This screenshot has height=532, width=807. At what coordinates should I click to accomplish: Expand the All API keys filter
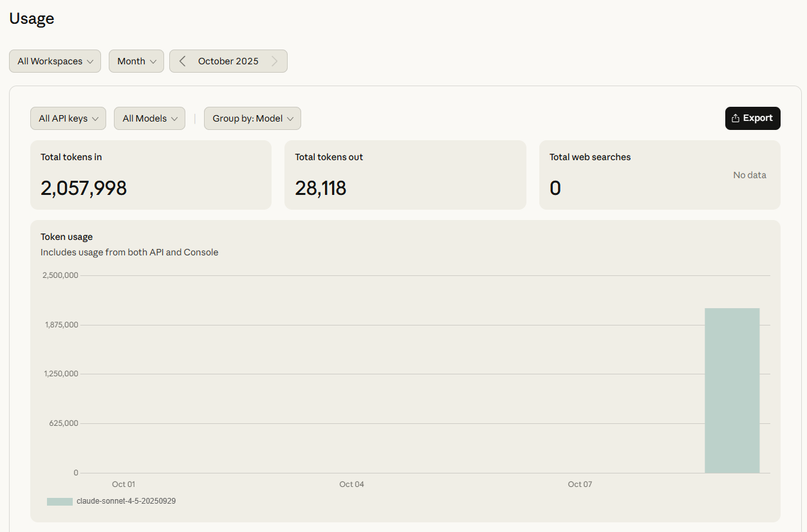(x=68, y=118)
